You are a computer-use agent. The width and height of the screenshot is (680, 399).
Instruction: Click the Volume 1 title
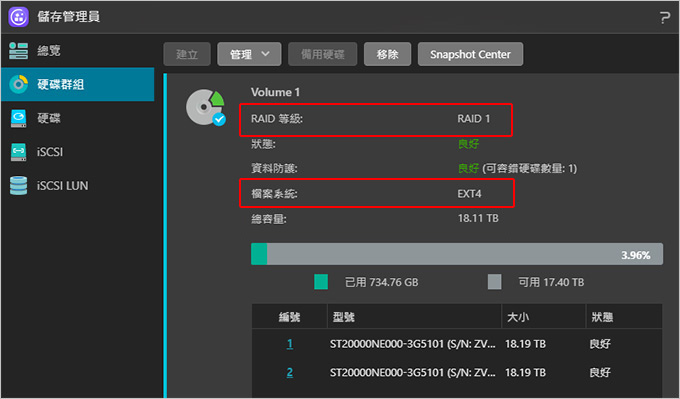(x=275, y=92)
